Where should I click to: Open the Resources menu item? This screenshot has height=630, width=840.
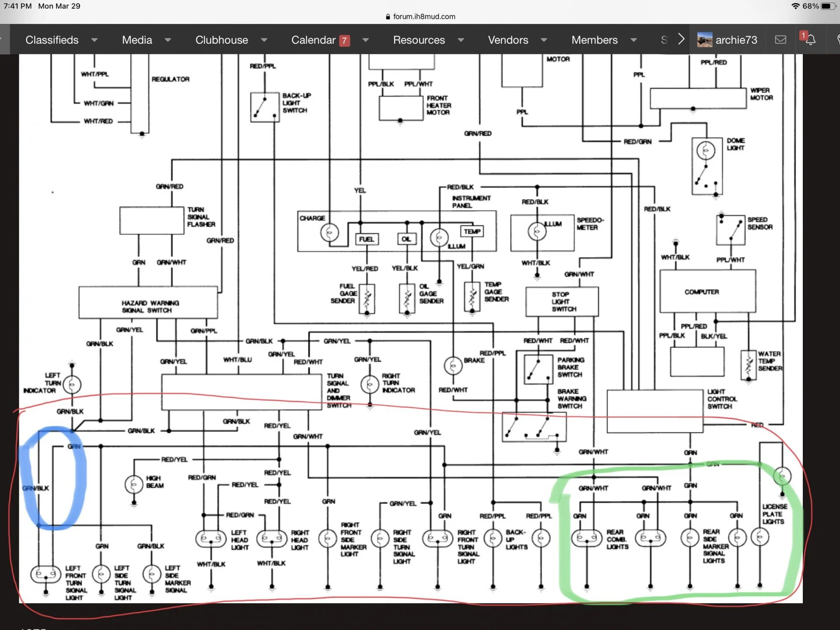[x=419, y=40]
